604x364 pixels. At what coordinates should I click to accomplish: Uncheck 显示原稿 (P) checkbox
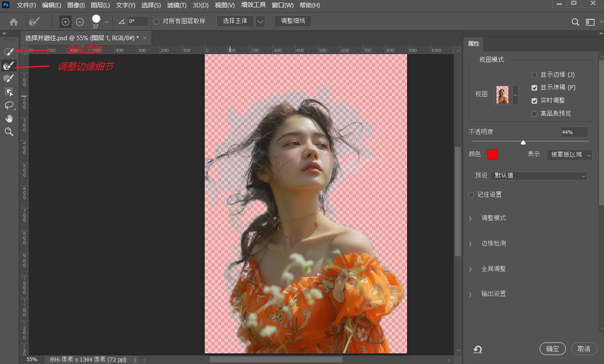pyautogui.click(x=534, y=88)
